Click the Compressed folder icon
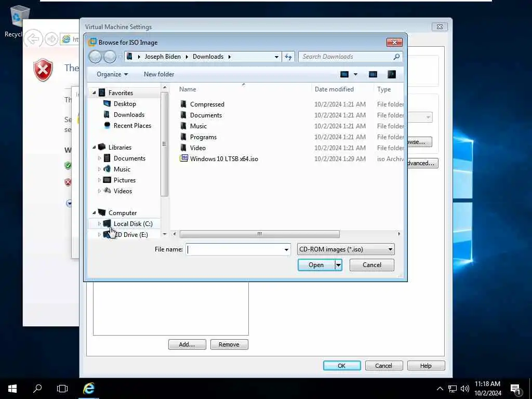532x399 pixels. (183, 104)
